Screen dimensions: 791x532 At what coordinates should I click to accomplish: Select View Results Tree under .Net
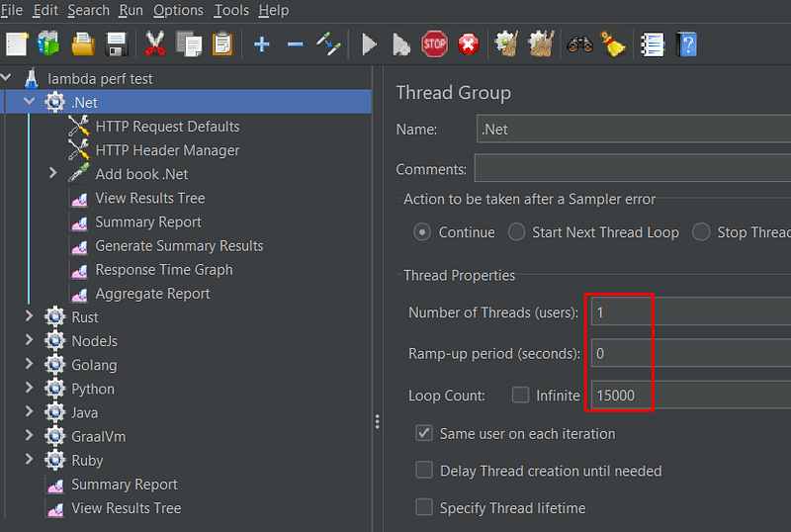point(150,198)
